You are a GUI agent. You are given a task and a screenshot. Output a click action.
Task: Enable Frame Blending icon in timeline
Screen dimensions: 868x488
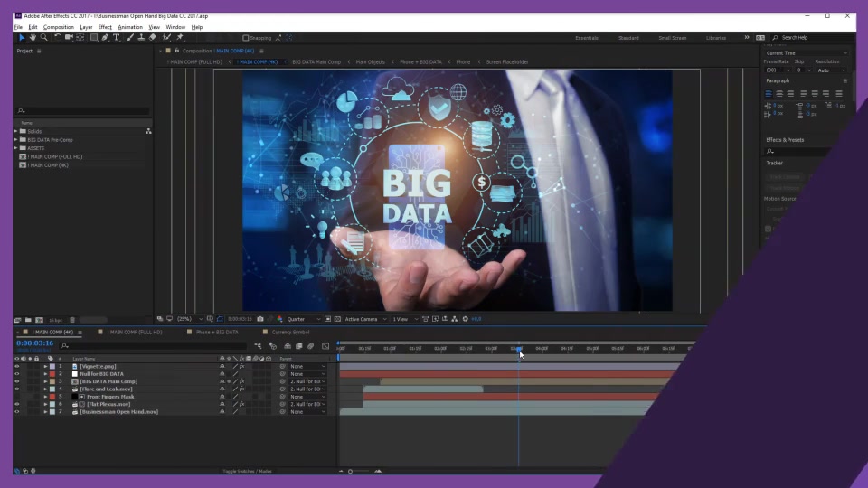point(299,346)
